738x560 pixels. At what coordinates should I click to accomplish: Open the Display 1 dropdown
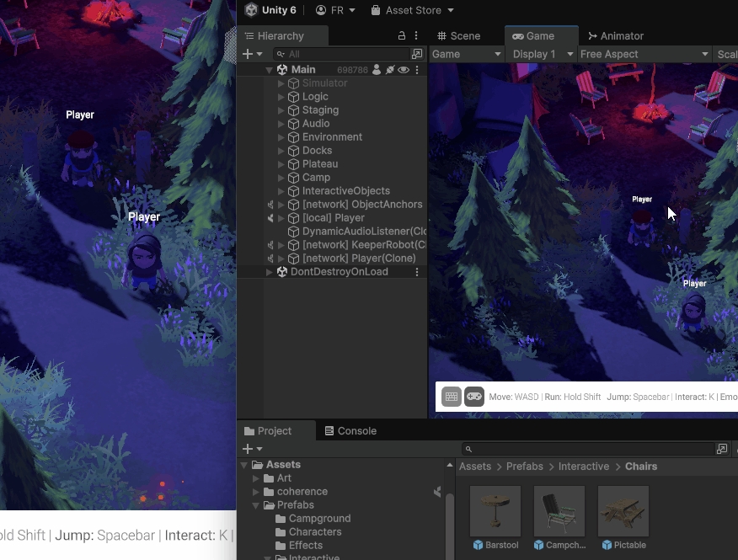pyautogui.click(x=543, y=54)
